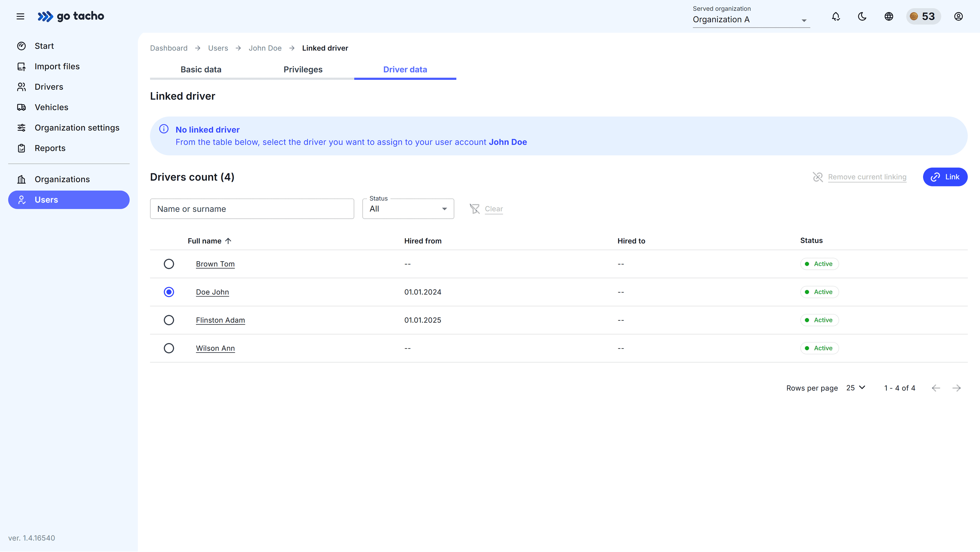Choose Flinston Adam via radio button
The image size is (980, 552).
169,320
